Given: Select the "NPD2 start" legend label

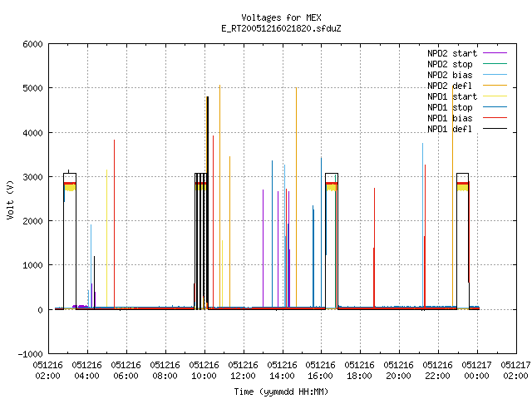Looking at the screenshot, I should coord(452,53).
